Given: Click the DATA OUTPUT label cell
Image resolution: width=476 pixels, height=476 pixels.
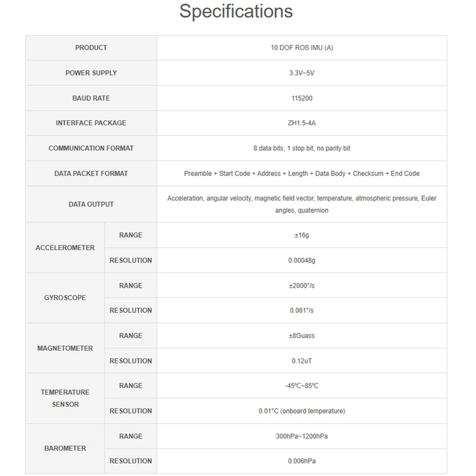Looking at the screenshot, I should (x=91, y=204).
